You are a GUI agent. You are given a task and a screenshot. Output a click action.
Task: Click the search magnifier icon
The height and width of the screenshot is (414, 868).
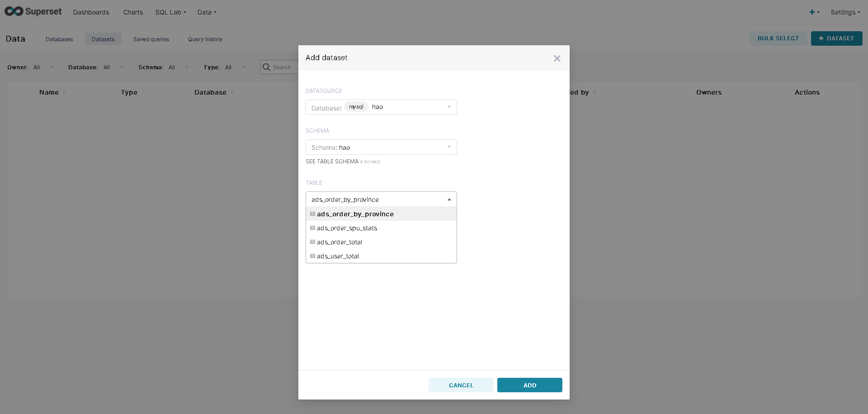point(268,67)
